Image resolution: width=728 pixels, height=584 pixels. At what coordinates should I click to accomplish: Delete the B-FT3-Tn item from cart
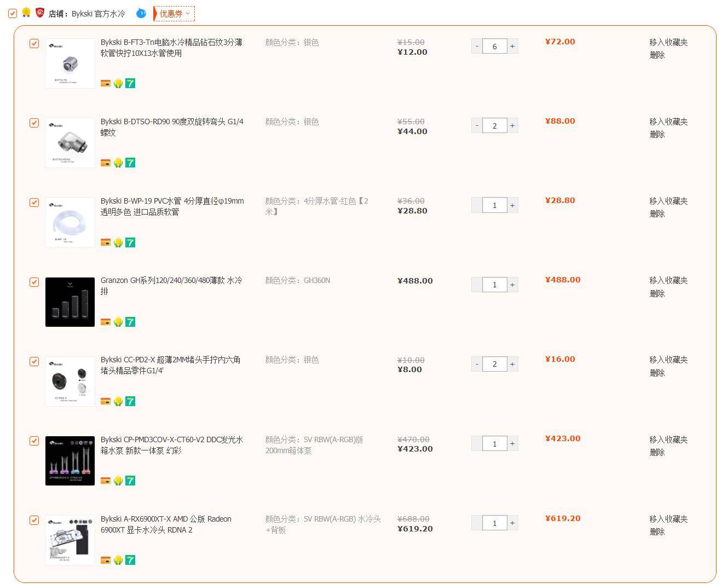(657, 55)
